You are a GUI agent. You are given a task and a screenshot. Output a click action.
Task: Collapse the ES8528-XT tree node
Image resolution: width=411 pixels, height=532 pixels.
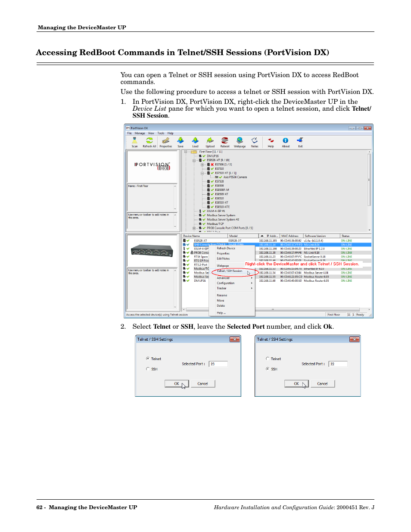(194, 160)
